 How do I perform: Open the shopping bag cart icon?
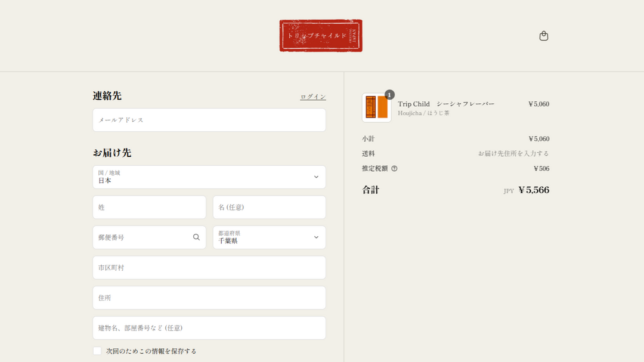point(543,36)
